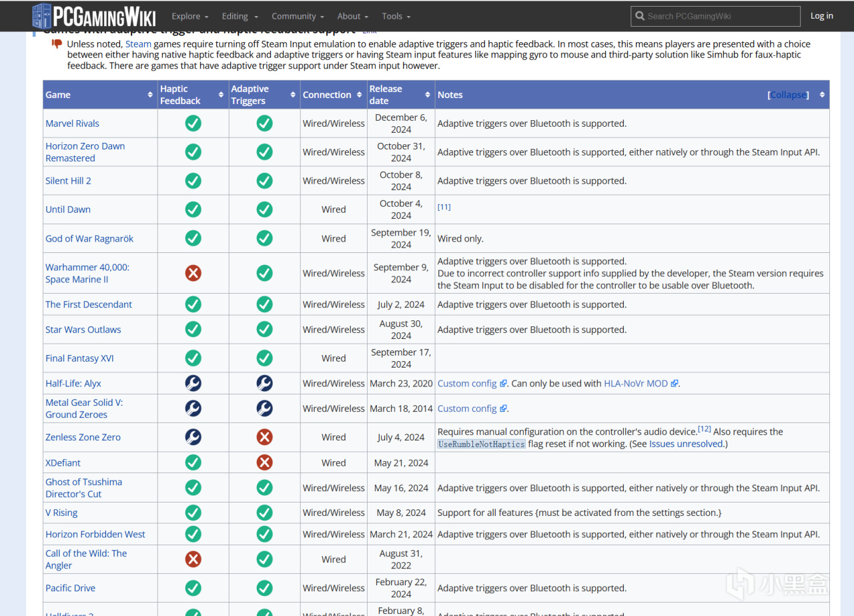854x616 pixels.
Task: Click the Until Dawn adaptive triggers checkmark
Action: (265, 210)
